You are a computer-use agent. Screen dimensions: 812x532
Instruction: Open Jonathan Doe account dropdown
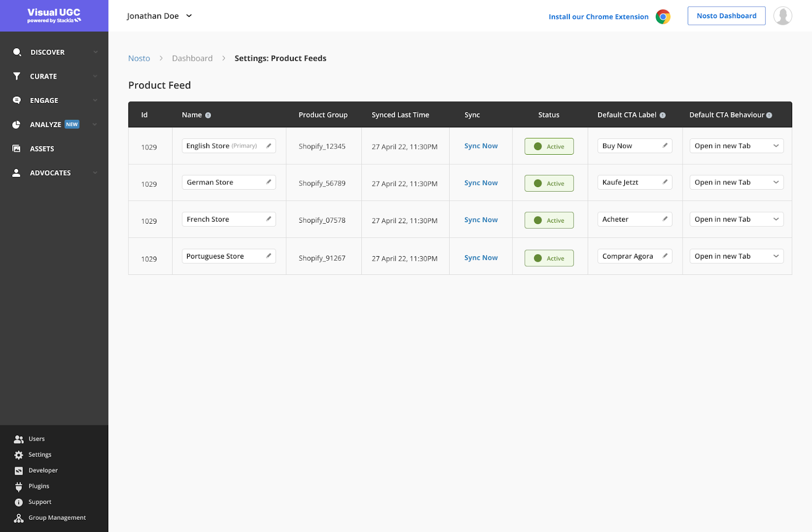coord(159,16)
